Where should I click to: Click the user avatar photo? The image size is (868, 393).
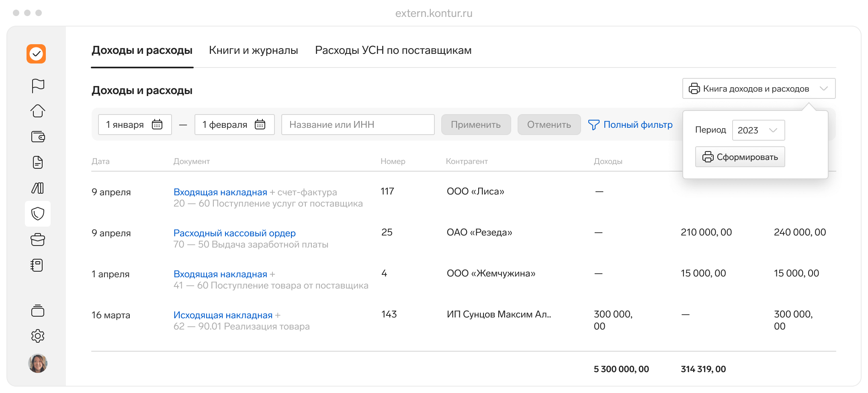38,363
